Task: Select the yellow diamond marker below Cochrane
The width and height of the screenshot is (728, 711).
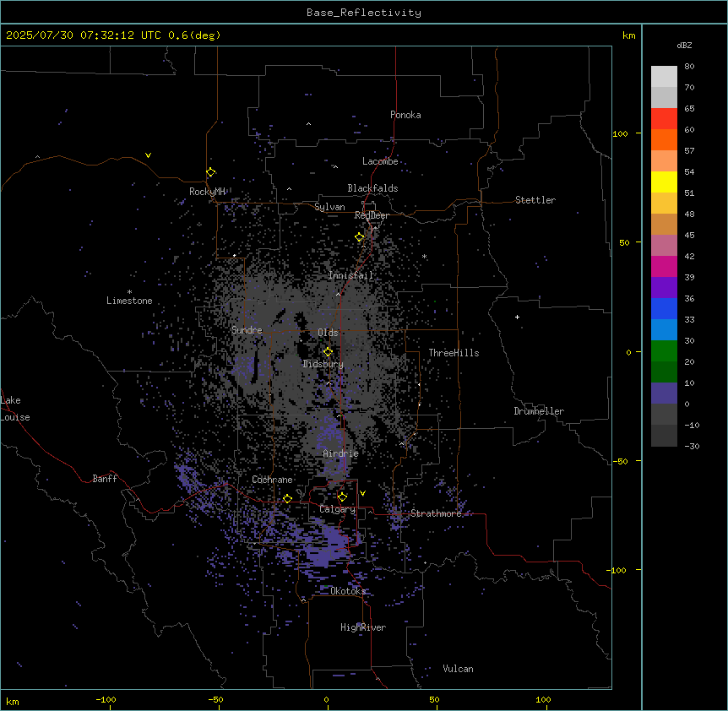Action: pos(287,498)
